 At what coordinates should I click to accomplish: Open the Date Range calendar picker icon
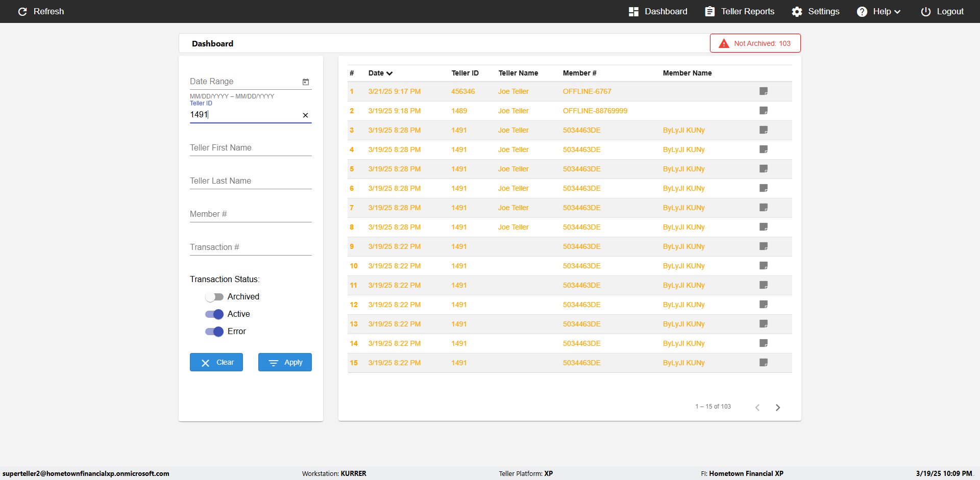pyautogui.click(x=306, y=82)
